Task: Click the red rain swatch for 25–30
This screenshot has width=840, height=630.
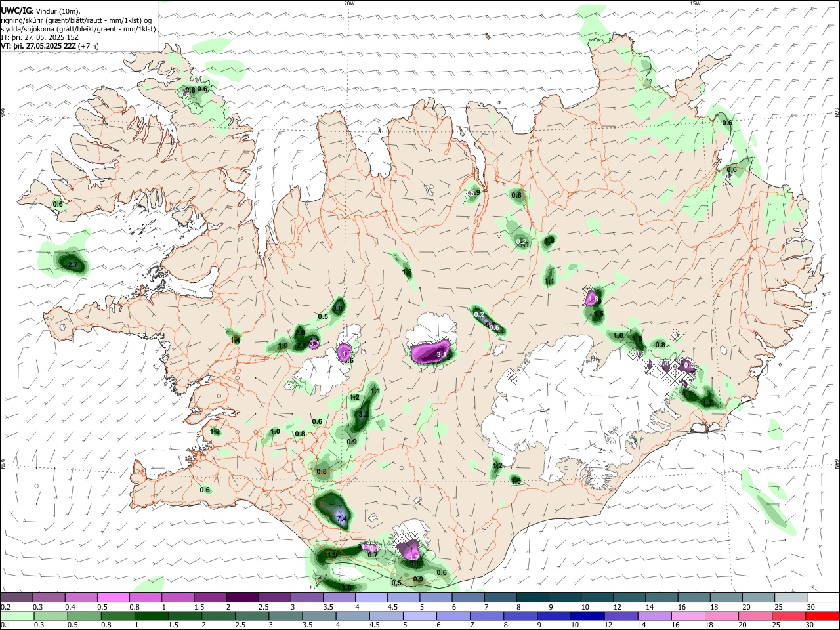Action: click(789, 616)
